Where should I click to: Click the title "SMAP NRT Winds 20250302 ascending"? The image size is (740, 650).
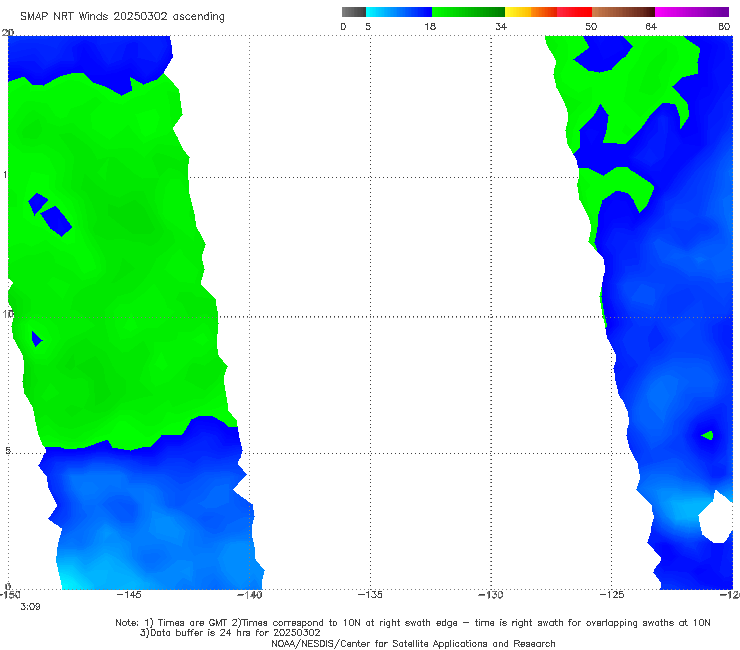(x=122, y=16)
